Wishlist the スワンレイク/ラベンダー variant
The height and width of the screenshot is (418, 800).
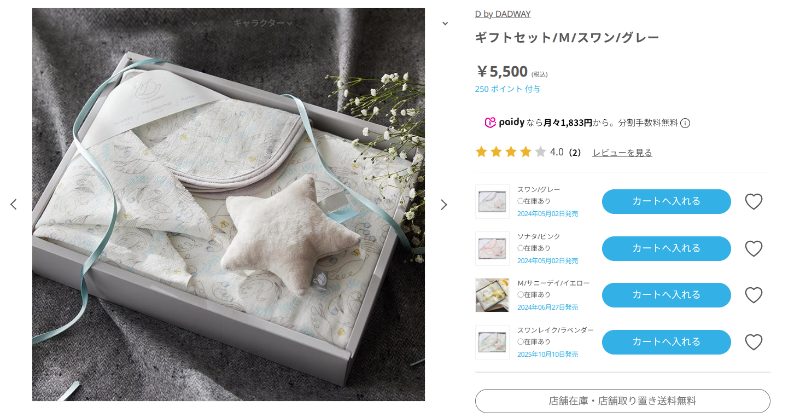coord(753,342)
